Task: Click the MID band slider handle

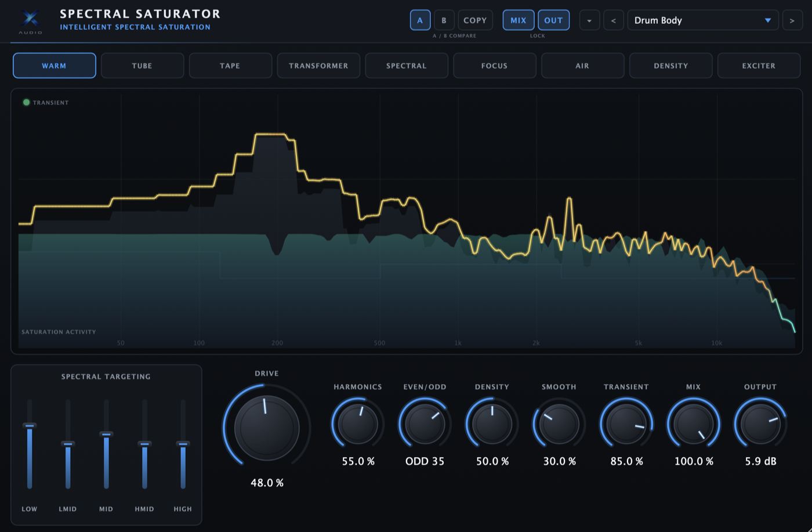Action: 106,434
